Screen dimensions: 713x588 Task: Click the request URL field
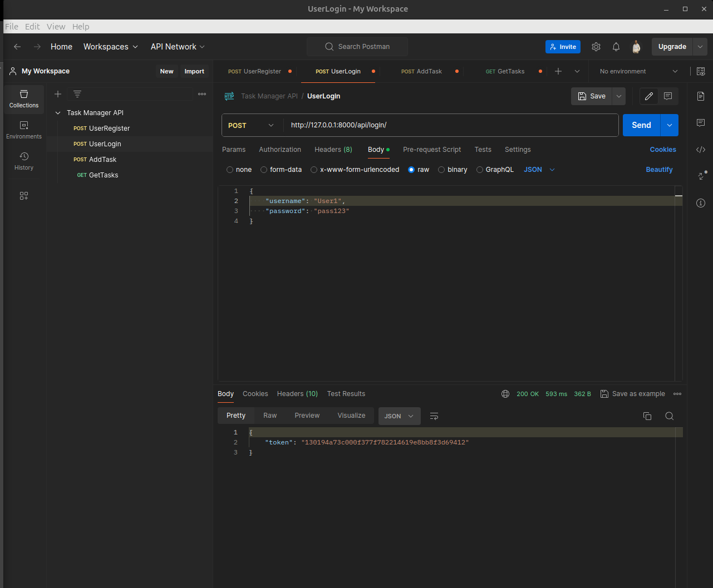[451, 125]
